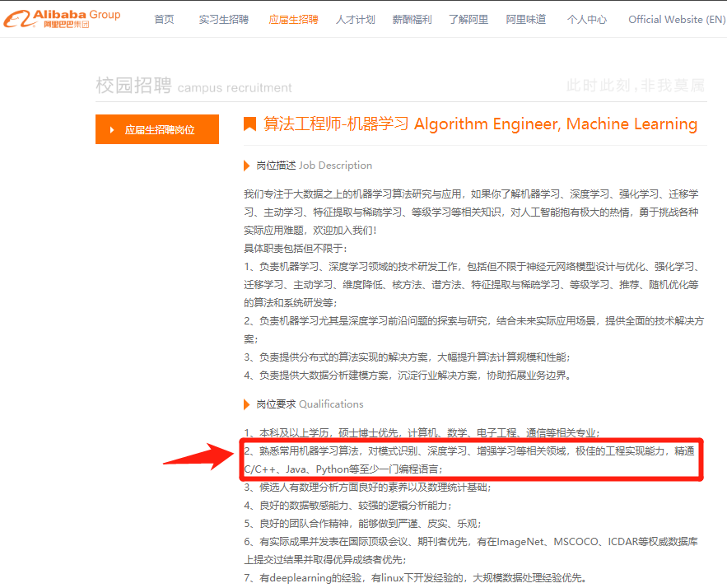Click the orange bookmark icon beside job title

coord(250,124)
